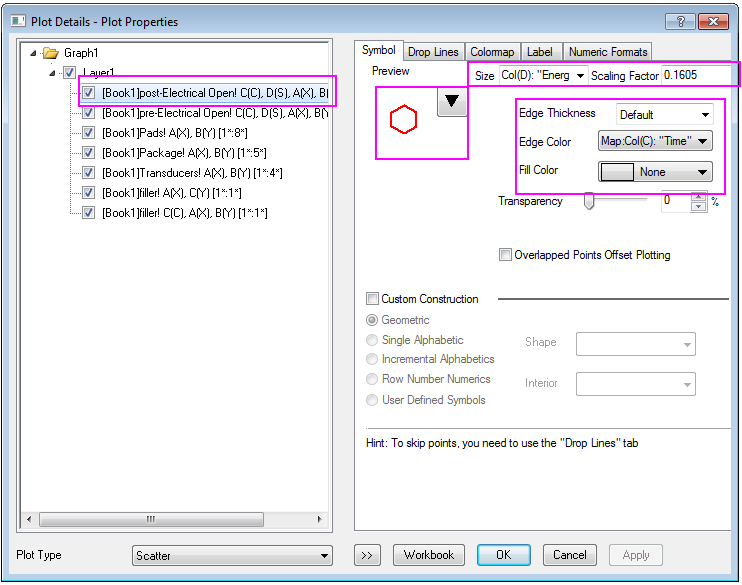Screen dimensions: 742x585
Task: Click the red hexagon symbol preview
Action: pos(403,121)
